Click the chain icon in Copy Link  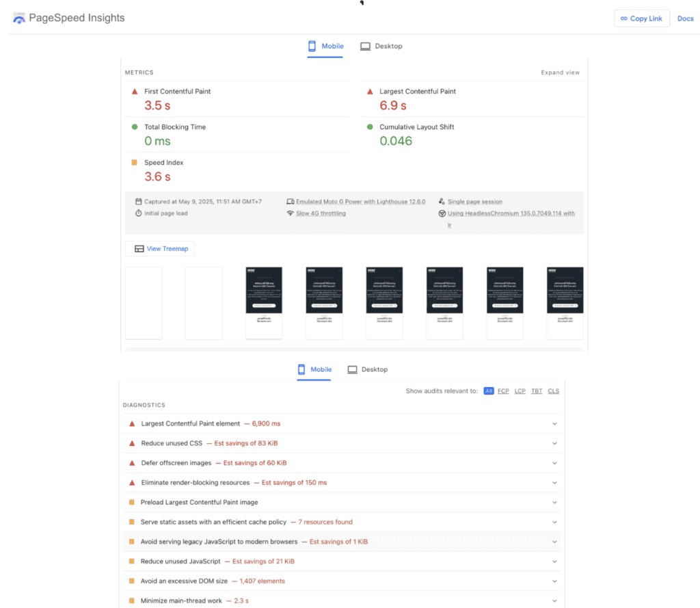625,18
